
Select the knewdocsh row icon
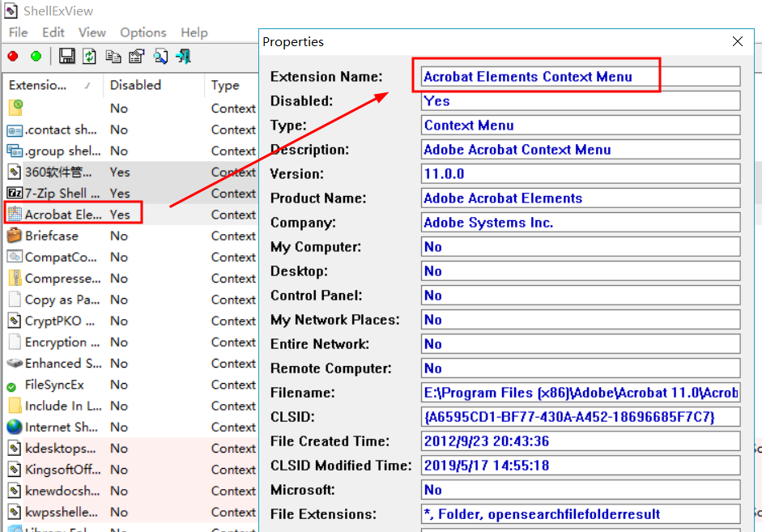tap(15, 491)
